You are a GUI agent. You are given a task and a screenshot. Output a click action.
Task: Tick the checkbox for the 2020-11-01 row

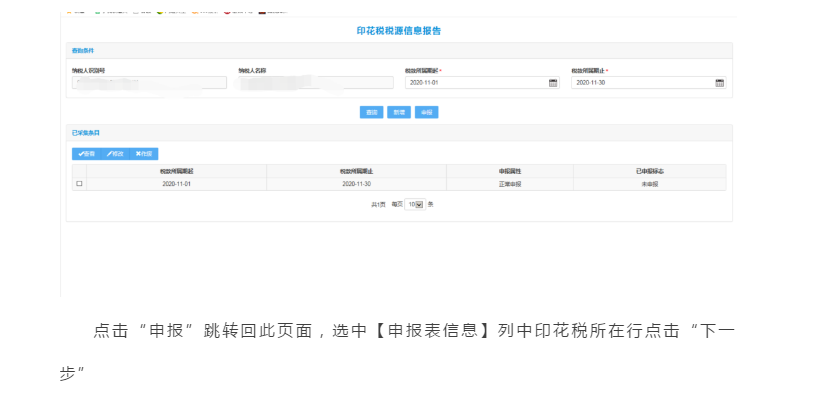79,184
